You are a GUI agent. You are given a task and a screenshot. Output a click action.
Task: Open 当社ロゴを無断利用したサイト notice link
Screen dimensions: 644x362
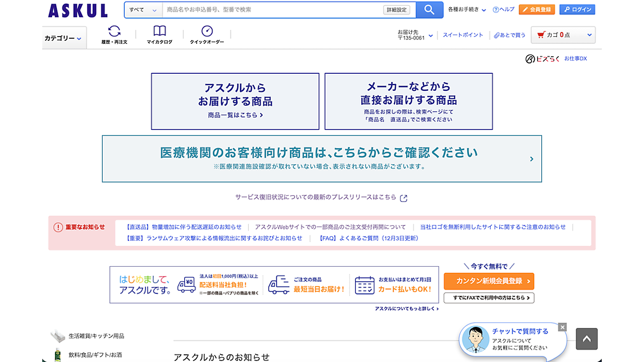click(x=493, y=227)
